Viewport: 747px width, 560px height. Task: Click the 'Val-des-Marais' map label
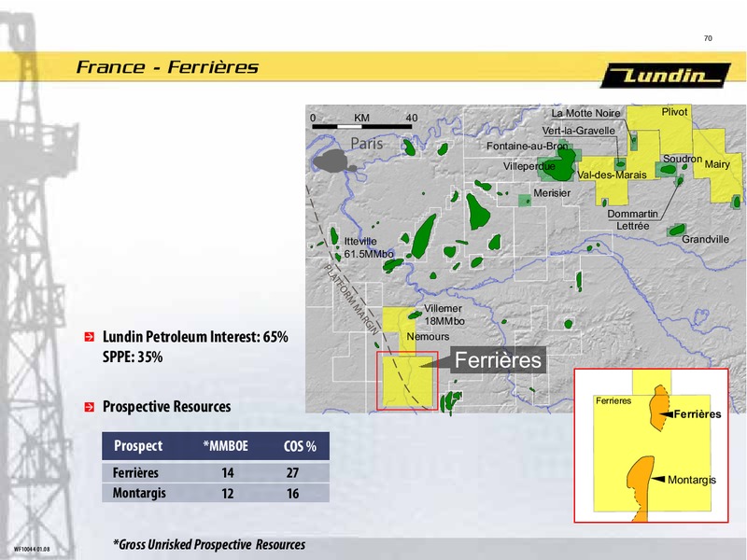[612, 175]
